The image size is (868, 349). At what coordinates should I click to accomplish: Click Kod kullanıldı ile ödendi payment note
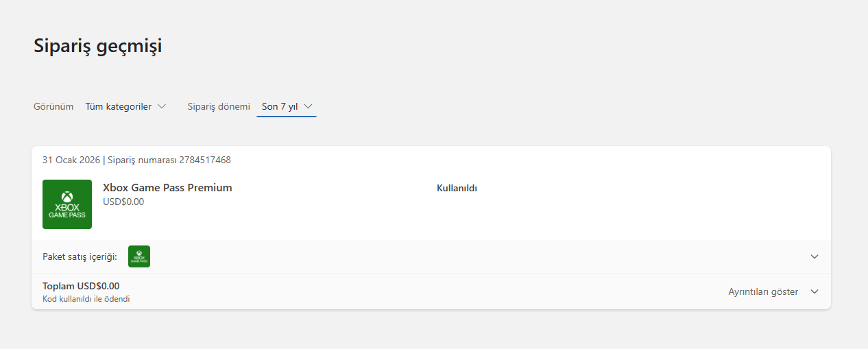(86, 299)
